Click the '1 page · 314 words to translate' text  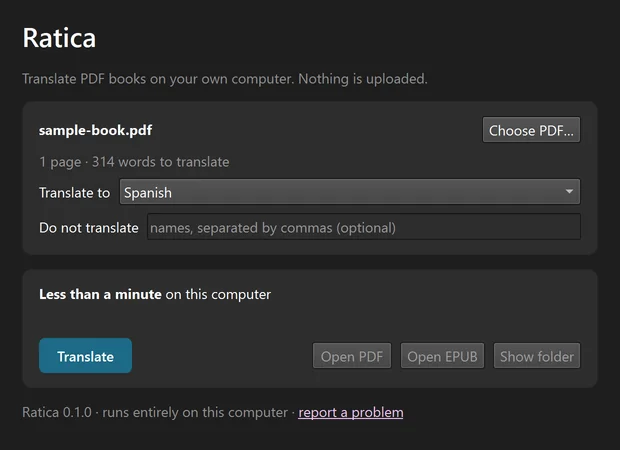click(x=134, y=162)
